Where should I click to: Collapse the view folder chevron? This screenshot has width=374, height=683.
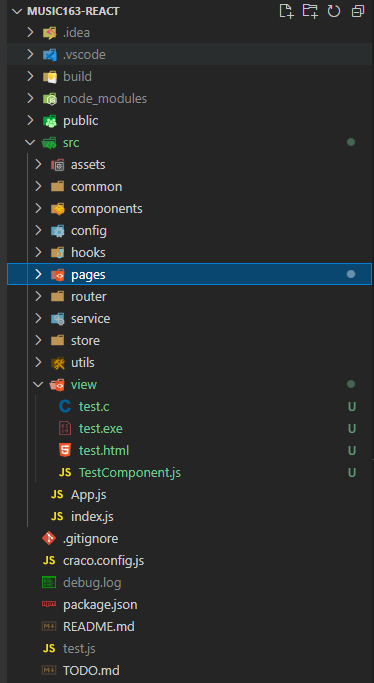[38, 384]
